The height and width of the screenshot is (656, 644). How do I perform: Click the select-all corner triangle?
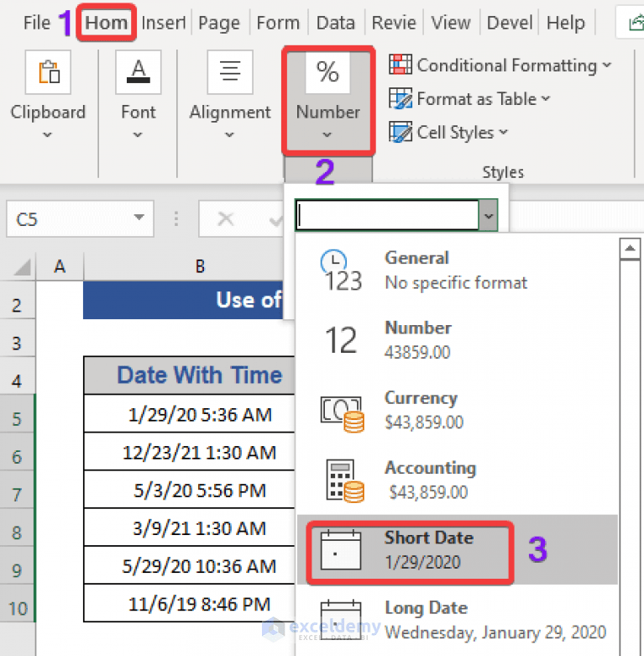(22, 267)
